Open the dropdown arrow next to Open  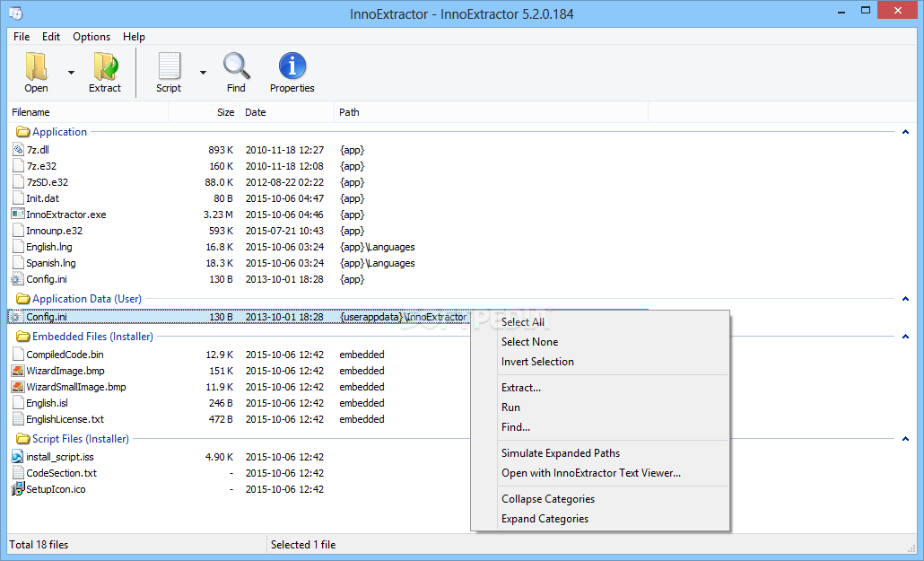point(71,73)
